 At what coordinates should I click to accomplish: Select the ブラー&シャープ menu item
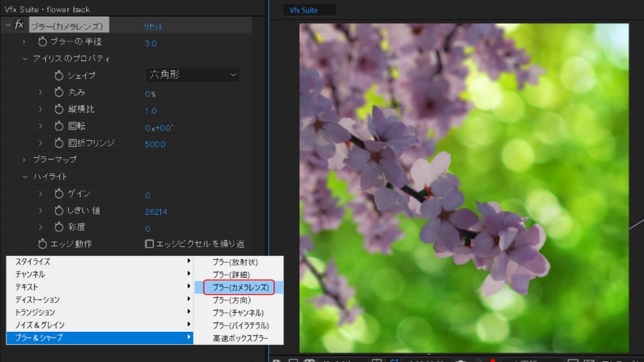100,337
